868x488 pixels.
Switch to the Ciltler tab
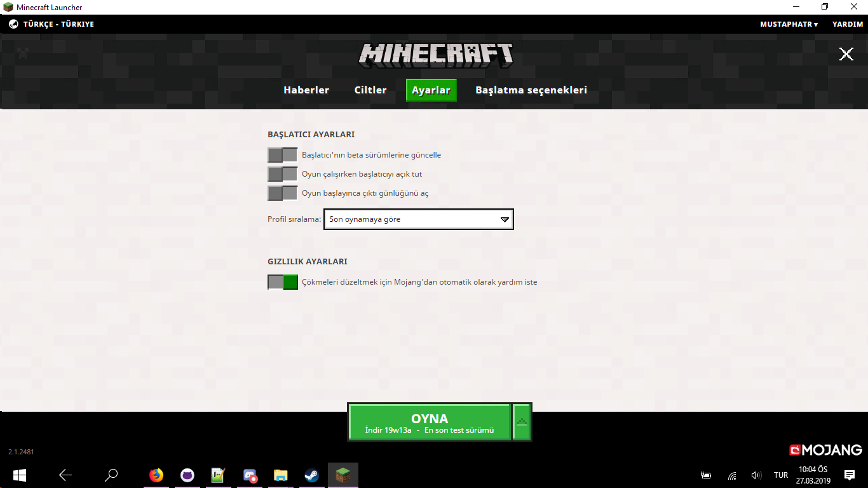(x=370, y=90)
